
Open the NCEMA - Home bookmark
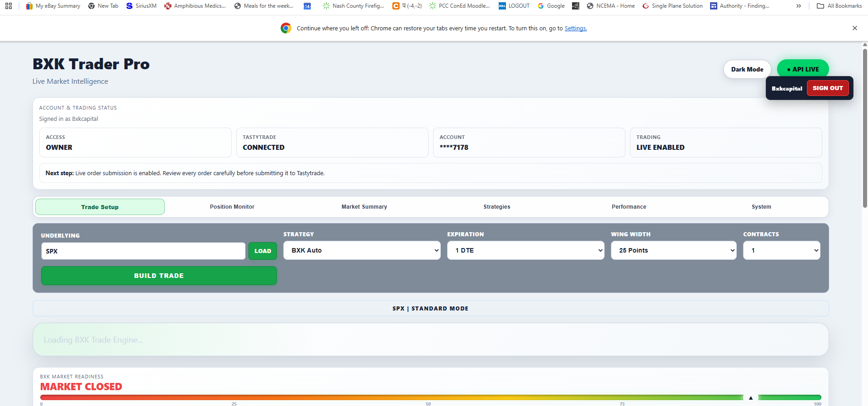point(610,6)
